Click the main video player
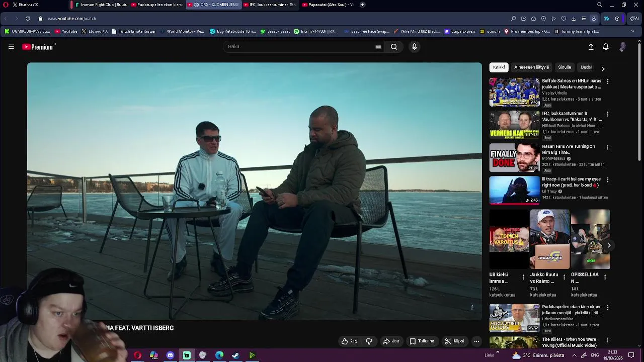Screen dimensions: 644x362 pos(254,191)
